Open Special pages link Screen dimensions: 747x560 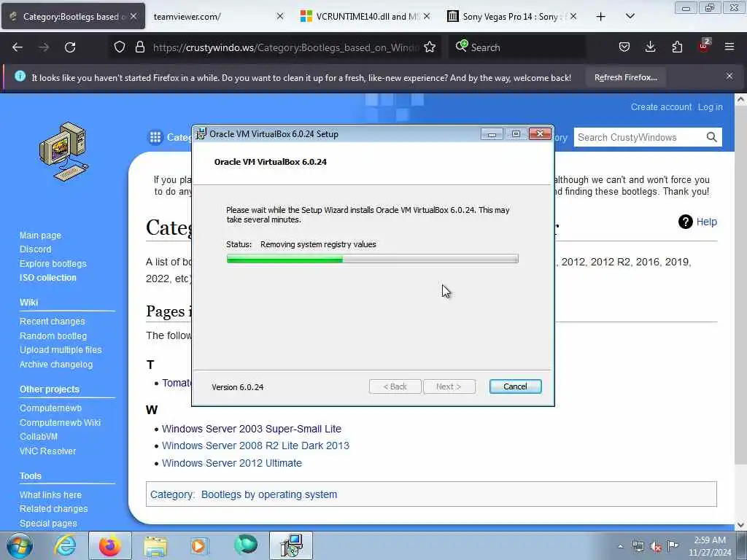coord(48,523)
